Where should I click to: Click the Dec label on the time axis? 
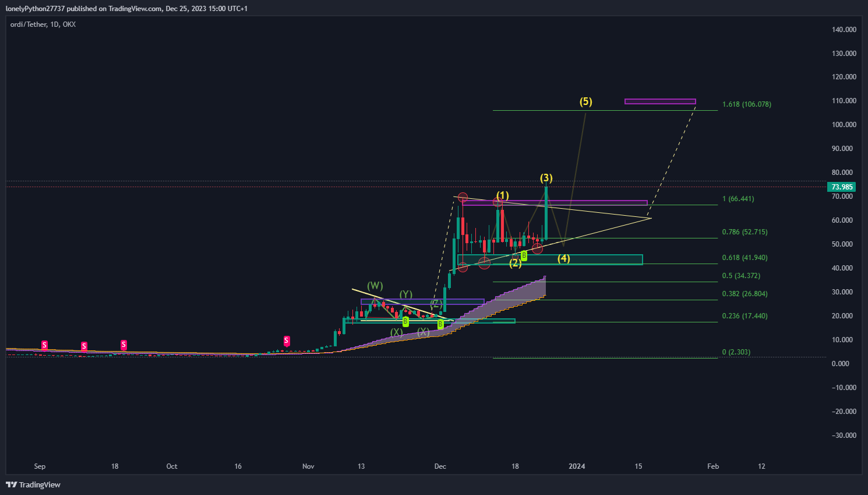[x=440, y=466]
